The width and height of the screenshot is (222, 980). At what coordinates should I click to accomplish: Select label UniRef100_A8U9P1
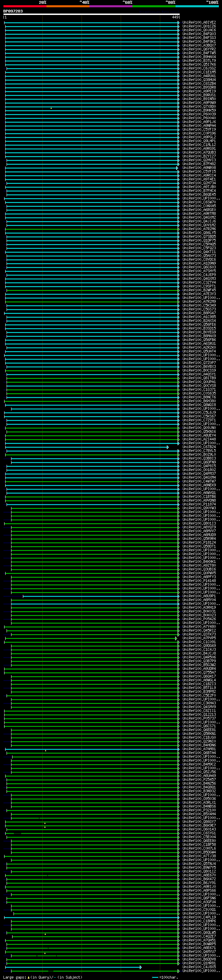click(x=199, y=596)
